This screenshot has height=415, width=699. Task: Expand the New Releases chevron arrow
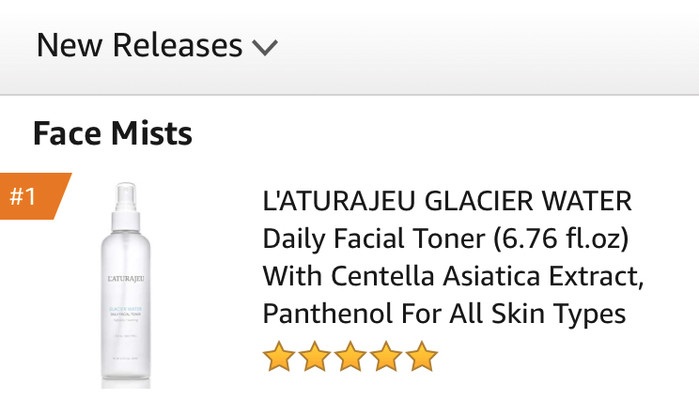(x=265, y=47)
